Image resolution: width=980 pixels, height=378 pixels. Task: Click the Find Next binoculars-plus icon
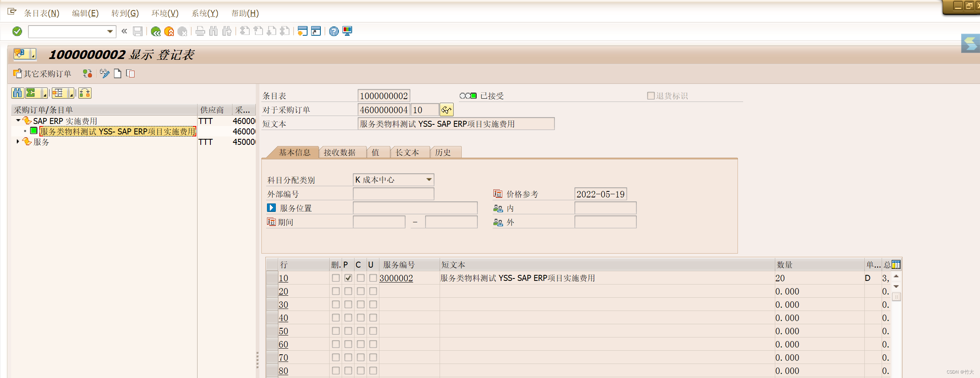pyautogui.click(x=227, y=31)
